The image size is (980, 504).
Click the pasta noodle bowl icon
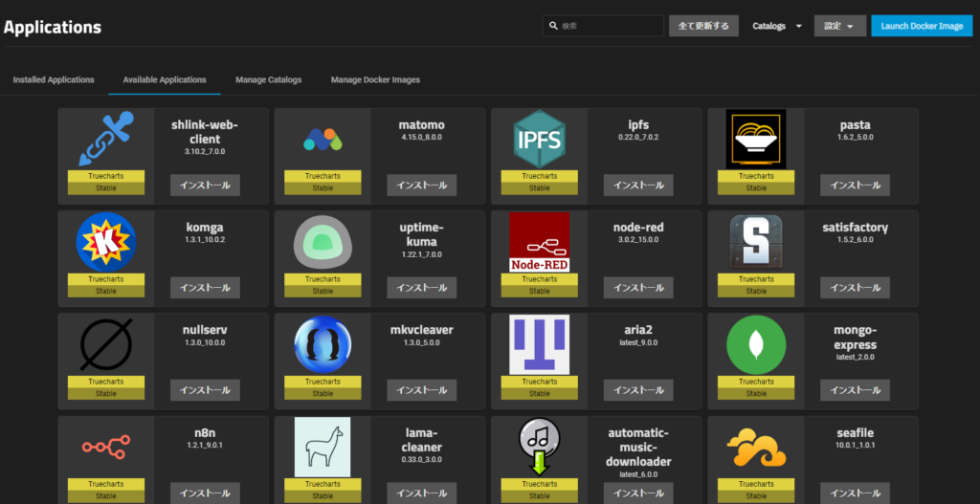coord(756,139)
